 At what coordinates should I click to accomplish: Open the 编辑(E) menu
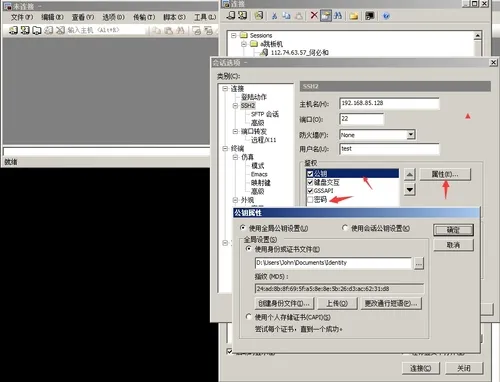pos(52,17)
